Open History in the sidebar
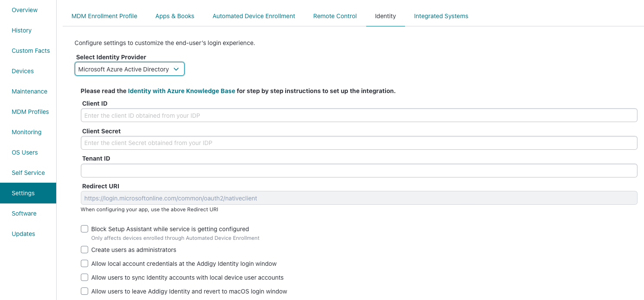The width and height of the screenshot is (644, 300). point(22,30)
